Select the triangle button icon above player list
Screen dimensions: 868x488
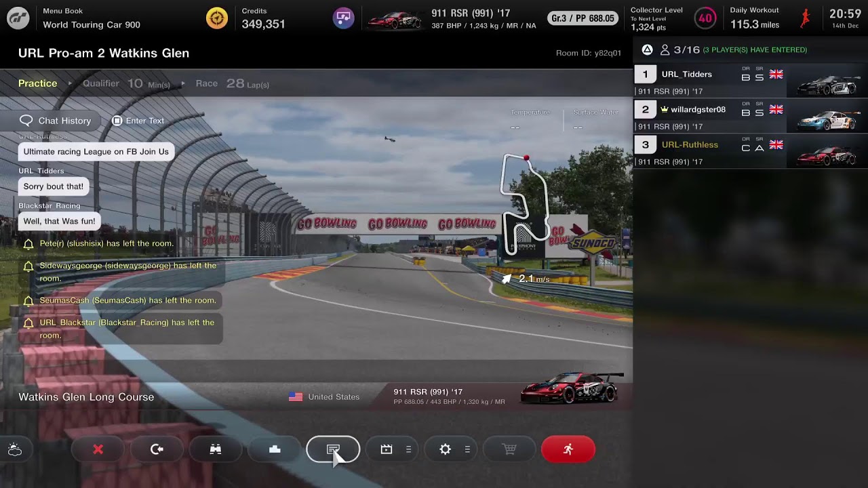point(647,49)
